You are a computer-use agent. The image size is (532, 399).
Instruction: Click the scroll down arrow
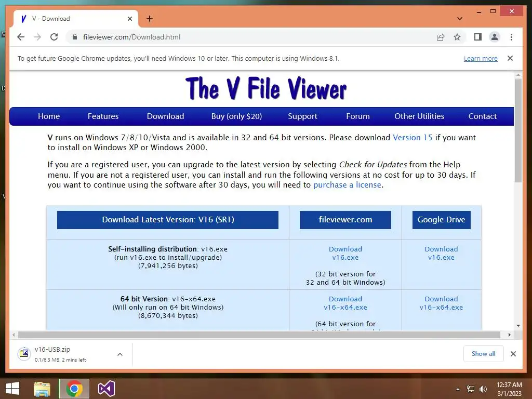(x=518, y=326)
